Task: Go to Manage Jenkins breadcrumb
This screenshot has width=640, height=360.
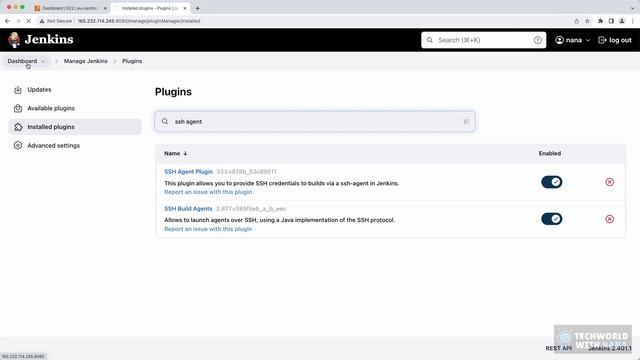Action: pyautogui.click(x=86, y=61)
